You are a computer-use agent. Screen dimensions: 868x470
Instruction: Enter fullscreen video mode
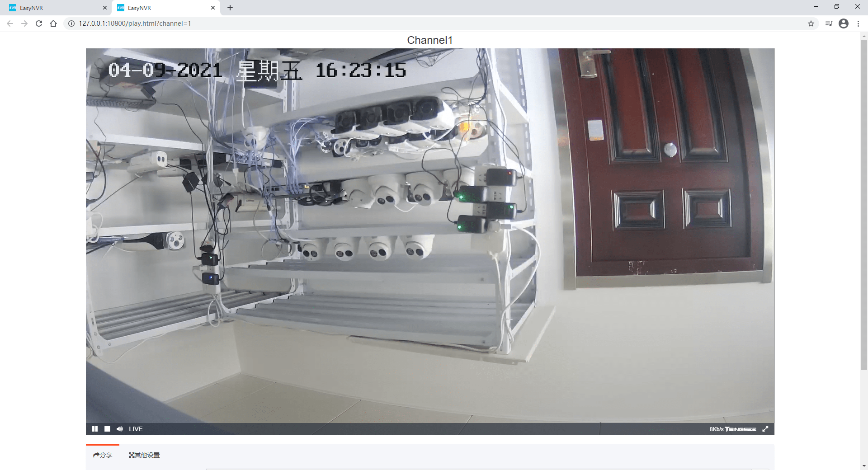765,429
